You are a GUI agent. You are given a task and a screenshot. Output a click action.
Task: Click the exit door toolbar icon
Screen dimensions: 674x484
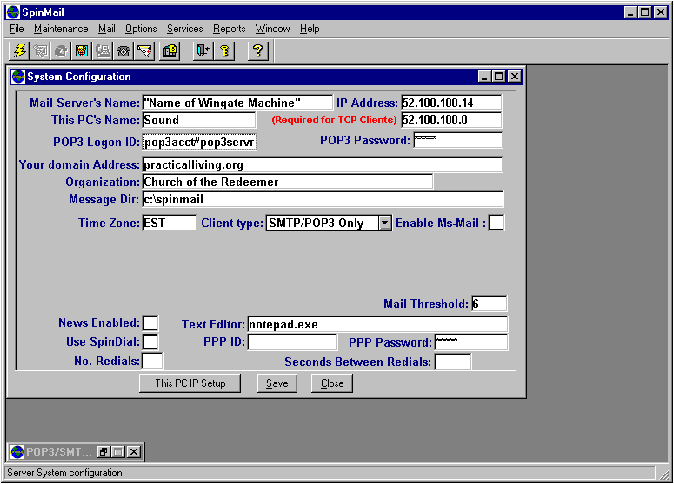tap(203, 51)
